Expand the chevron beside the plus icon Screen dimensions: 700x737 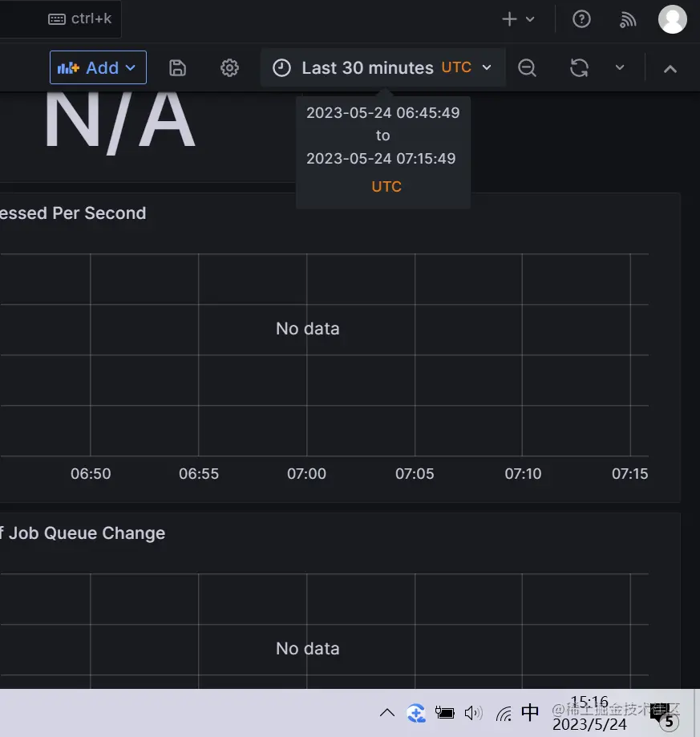530,19
